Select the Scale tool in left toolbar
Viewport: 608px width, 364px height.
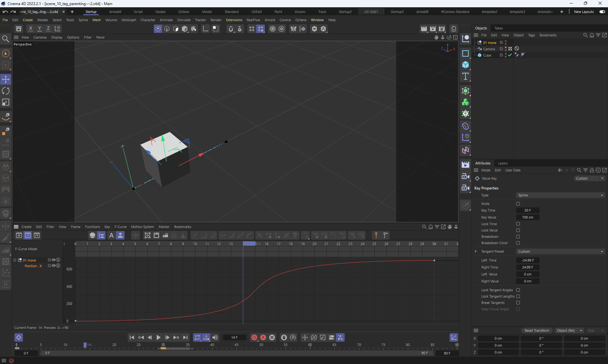tap(6, 102)
